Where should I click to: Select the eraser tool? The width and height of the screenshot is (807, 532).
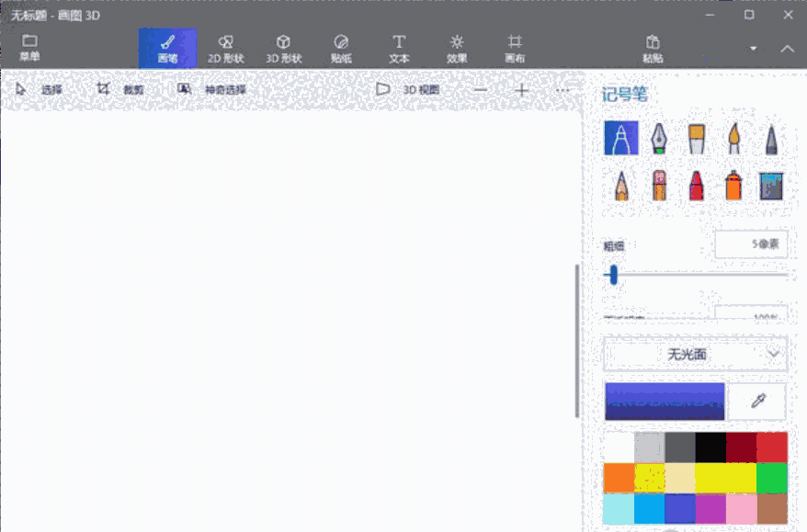(x=658, y=185)
